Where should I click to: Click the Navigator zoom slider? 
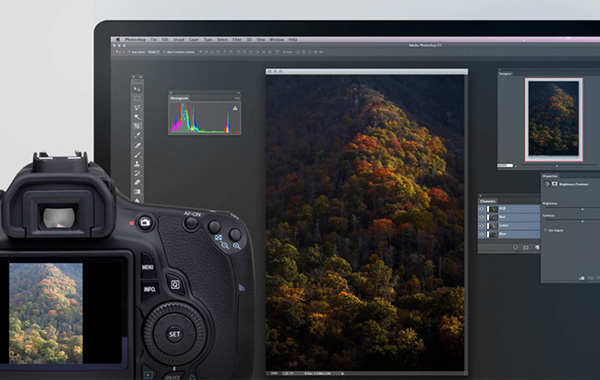pos(557,166)
